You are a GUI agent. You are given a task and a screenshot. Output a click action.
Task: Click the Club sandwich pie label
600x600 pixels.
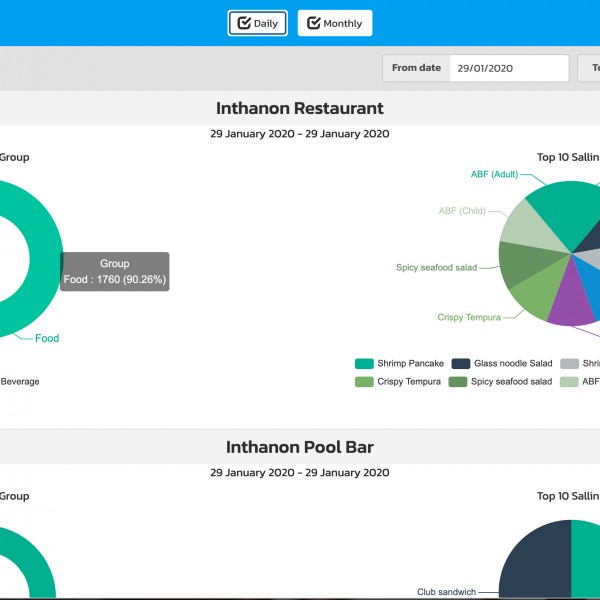pyautogui.click(x=446, y=592)
